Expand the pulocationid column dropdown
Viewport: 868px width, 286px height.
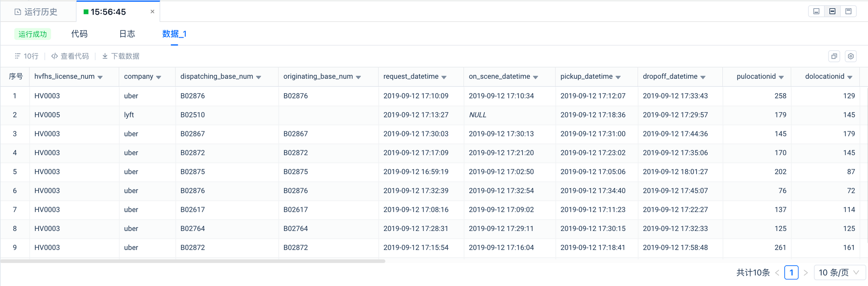781,77
